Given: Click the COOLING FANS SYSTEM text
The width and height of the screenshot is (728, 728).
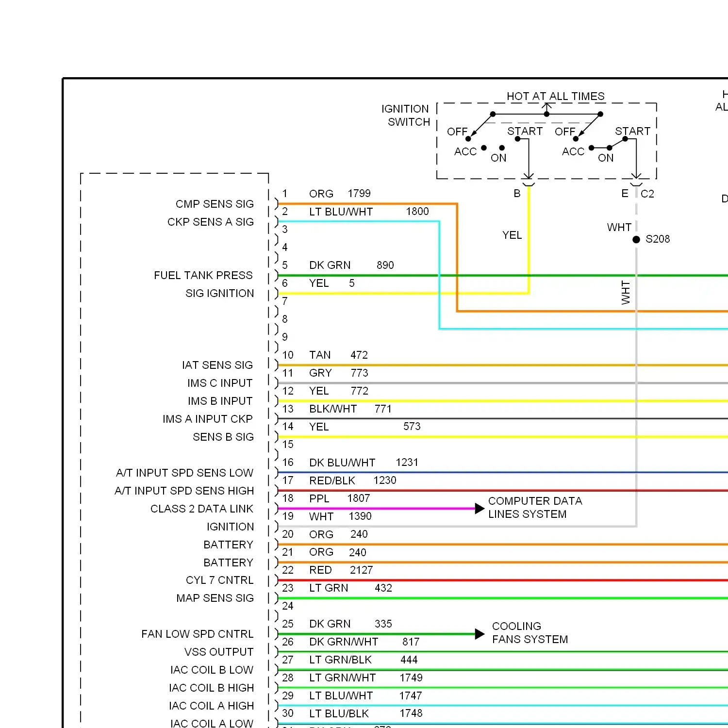Looking at the screenshot, I should (530, 633).
